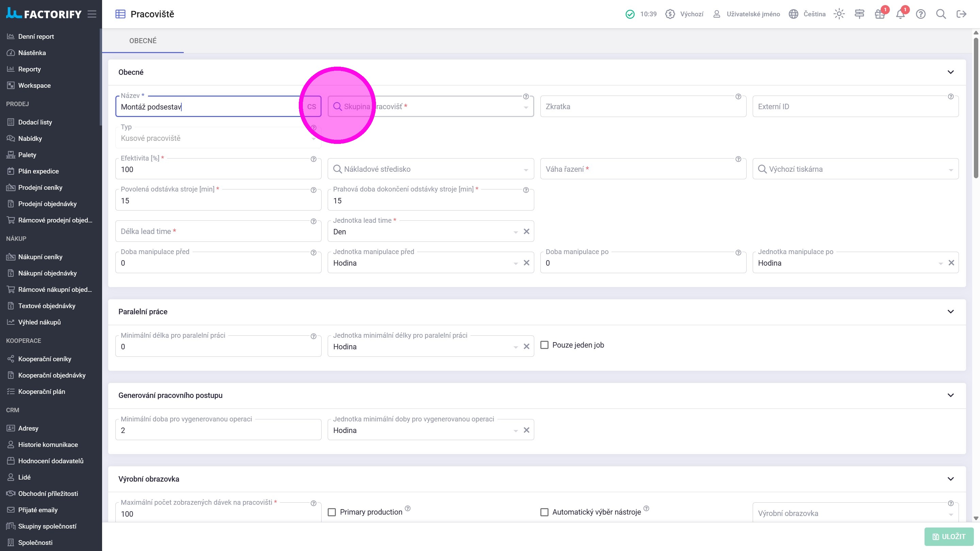980x551 pixels.
Task: Open the gift box news icon
Action: (x=880, y=14)
